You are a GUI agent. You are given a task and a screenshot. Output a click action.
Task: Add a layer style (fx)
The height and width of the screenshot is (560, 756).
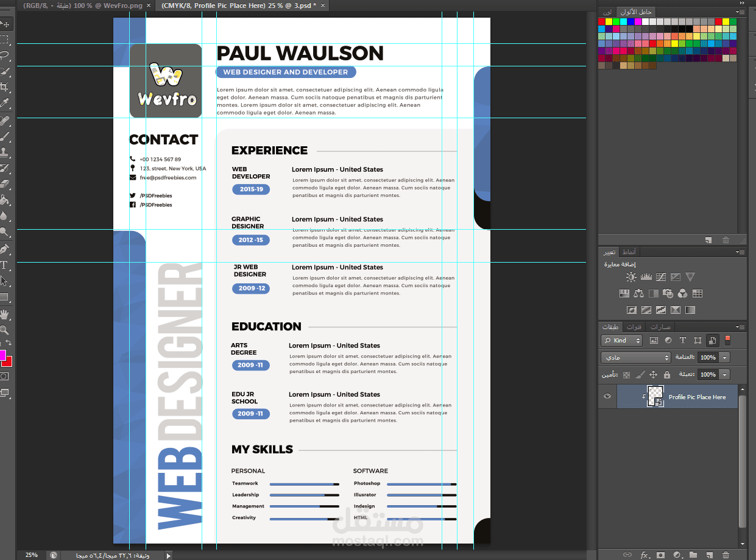[x=645, y=555]
